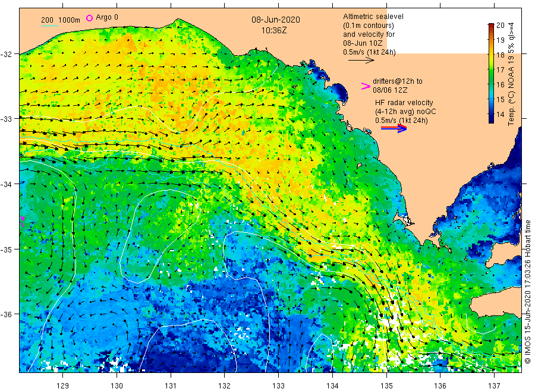Click the 'HF radar velocity' legend text
This screenshot has height=392, width=535.
[404, 103]
